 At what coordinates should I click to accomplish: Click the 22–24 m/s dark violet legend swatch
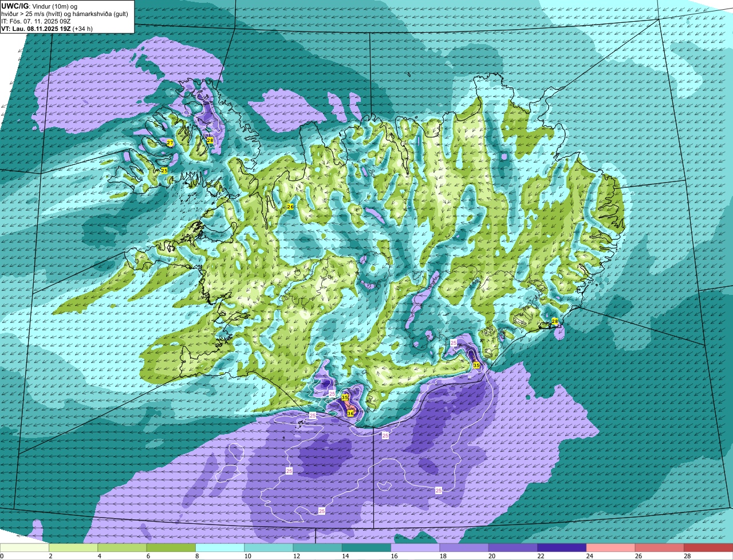[562, 547]
